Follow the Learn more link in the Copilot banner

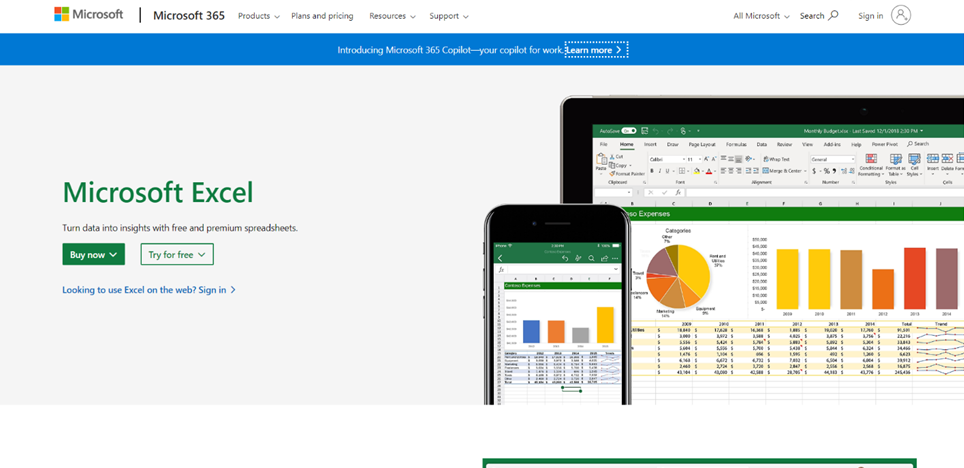point(596,50)
